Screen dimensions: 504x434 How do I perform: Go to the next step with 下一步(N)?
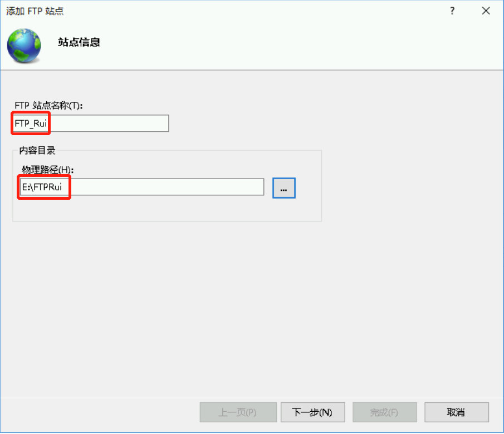tap(312, 412)
